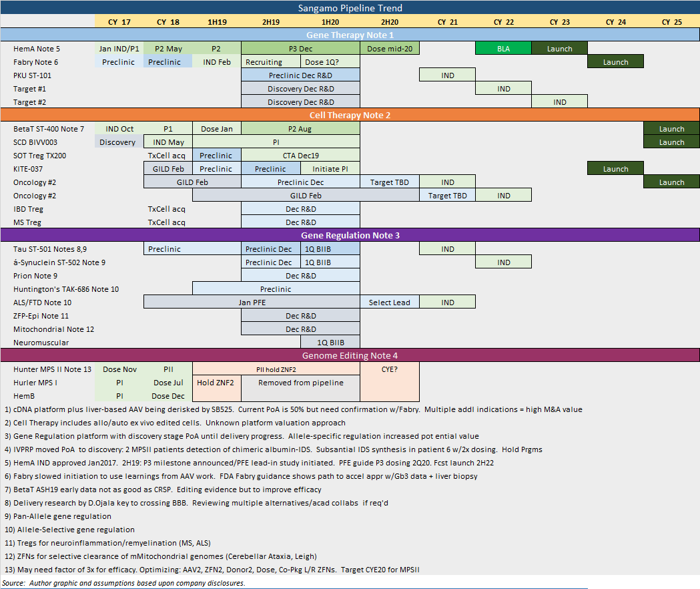Click the 'Select Lead' cell
This screenshot has height=589, width=700.
(390, 303)
